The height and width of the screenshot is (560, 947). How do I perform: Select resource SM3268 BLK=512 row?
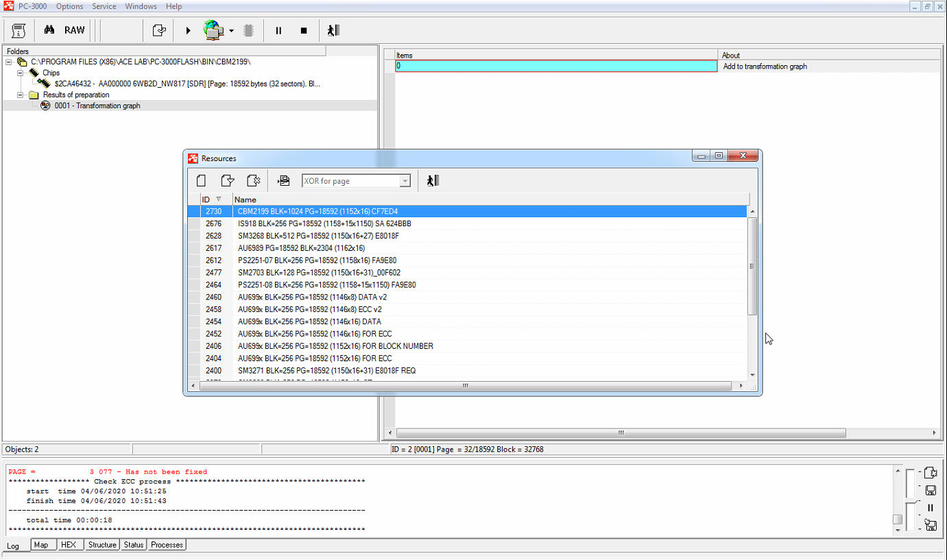pyautogui.click(x=318, y=236)
